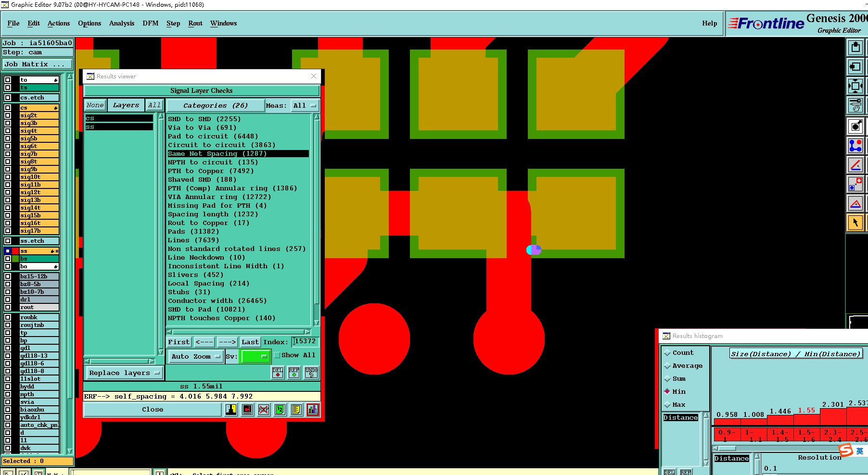868x475 pixels.
Task: Open the Analysis menu
Action: pyautogui.click(x=122, y=23)
